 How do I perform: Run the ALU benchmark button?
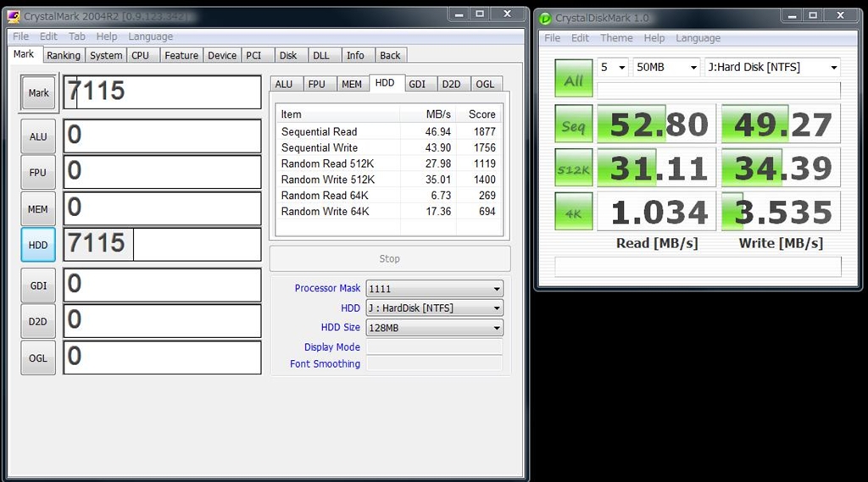[x=38, y=136]
